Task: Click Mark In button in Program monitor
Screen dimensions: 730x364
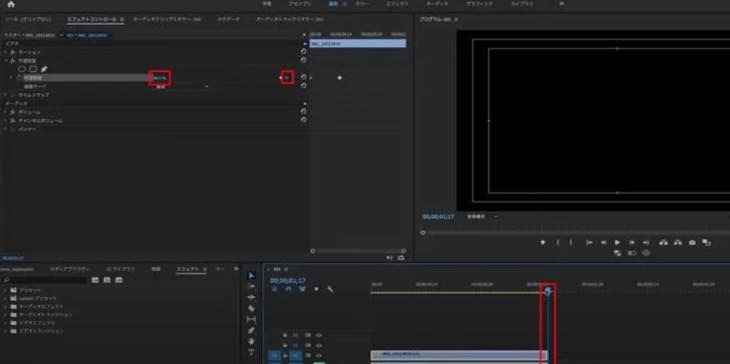Action: [x=558, y=243]
